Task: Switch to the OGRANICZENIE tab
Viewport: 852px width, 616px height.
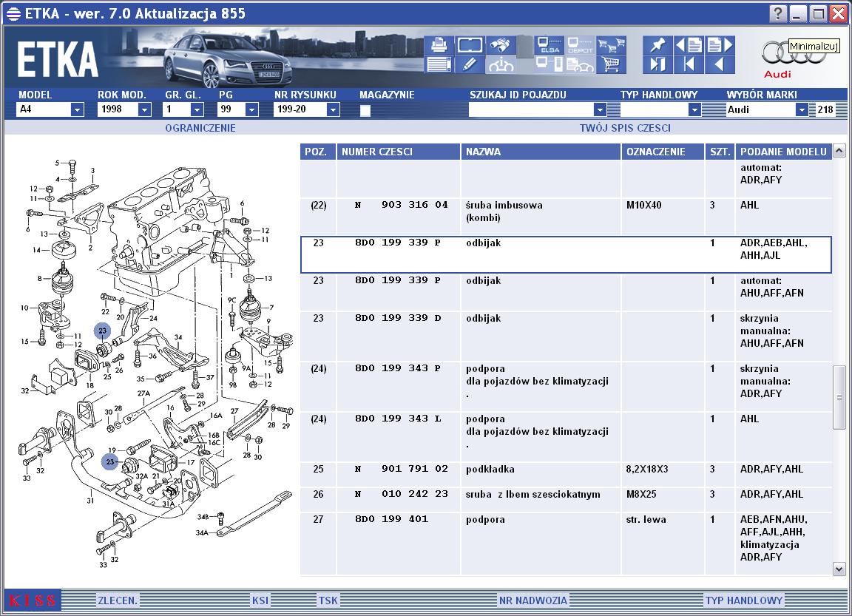Action: (200, 128)
